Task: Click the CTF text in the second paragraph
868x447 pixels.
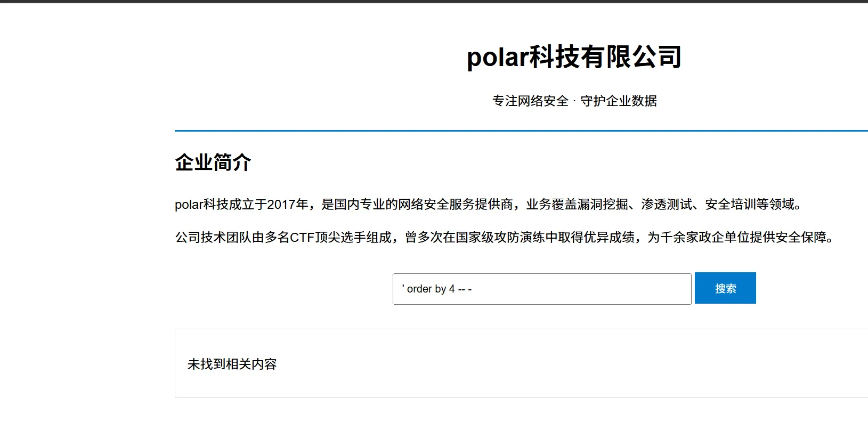Action: pos(302,237)
